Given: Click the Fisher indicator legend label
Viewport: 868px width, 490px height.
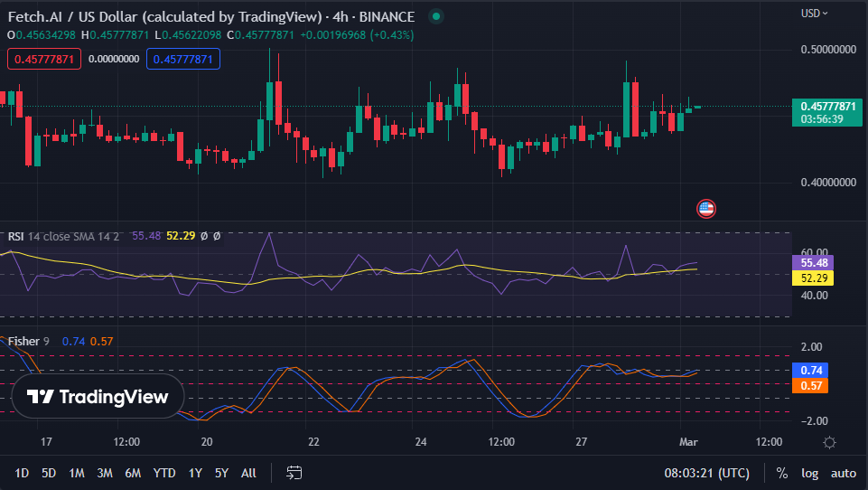Looking at the screenshot, I should tap(23, 342).
